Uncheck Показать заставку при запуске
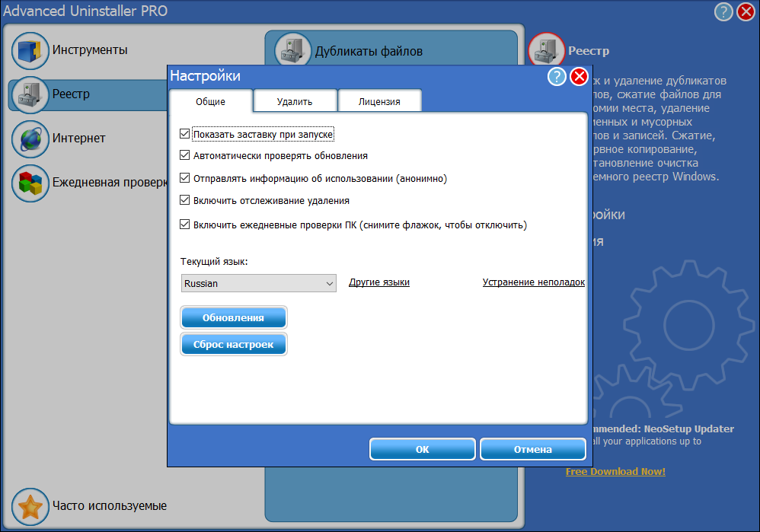Screen dimensions: 760x532 click(x=184, y=134)
